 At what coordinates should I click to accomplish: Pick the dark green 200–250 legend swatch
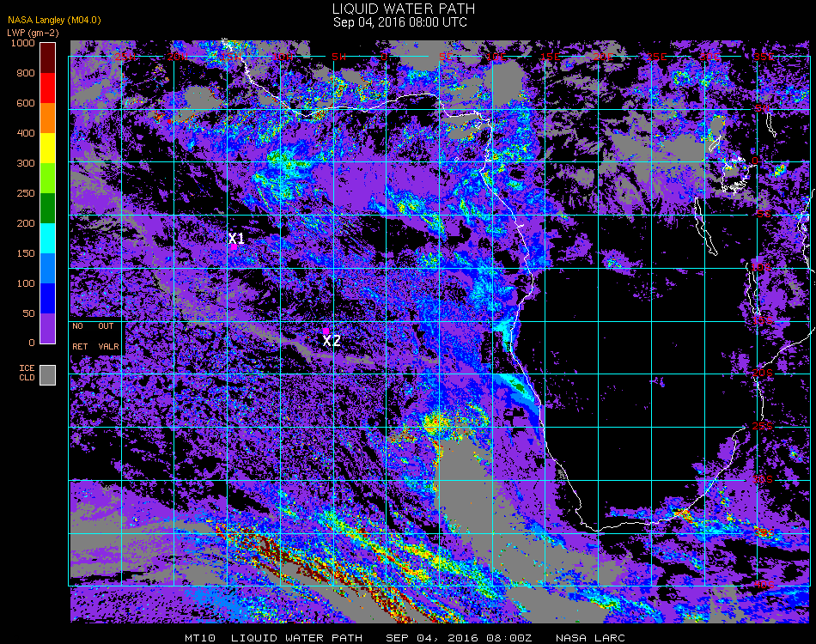(48, 208)
